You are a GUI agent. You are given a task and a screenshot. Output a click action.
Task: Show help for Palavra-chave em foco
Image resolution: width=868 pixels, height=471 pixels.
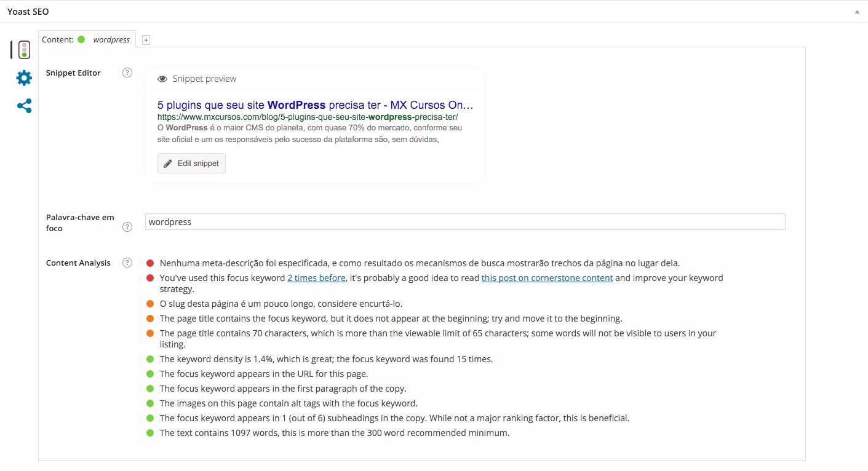point(127,227)
